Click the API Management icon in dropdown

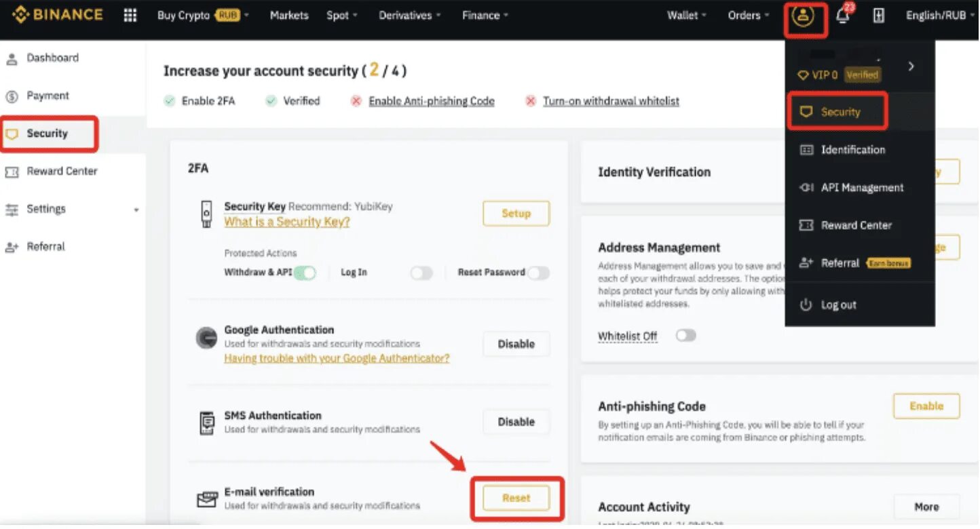point(806,188)
